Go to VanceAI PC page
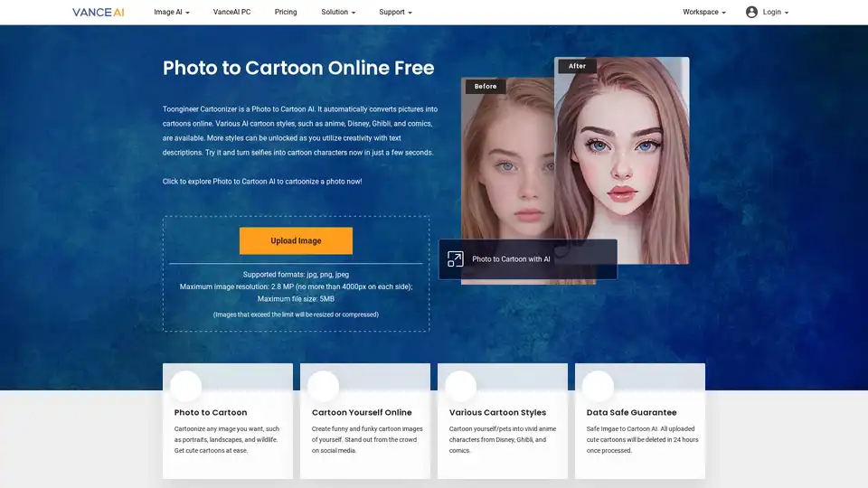Screen dimensions: 868x488 pos(231,13)
